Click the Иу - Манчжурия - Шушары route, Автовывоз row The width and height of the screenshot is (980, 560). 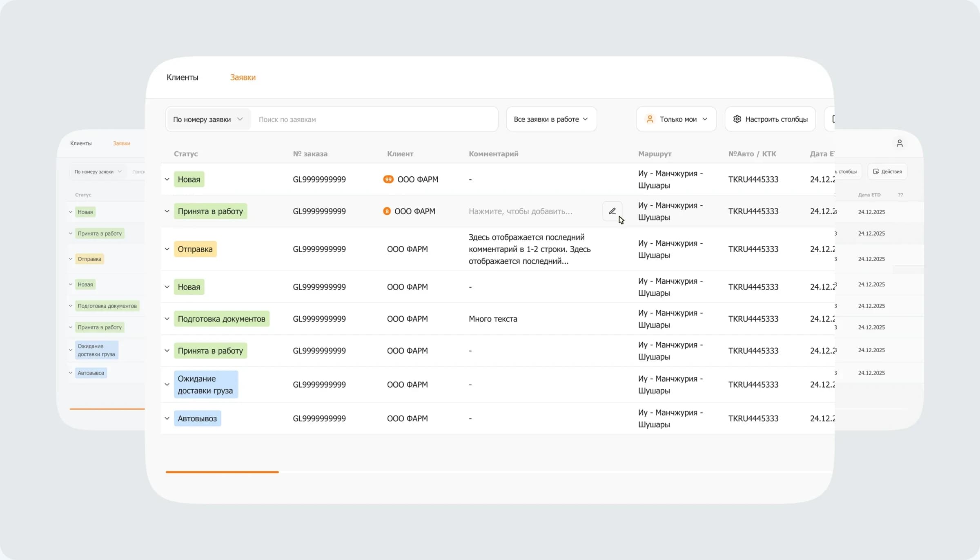tap(670, 418)
